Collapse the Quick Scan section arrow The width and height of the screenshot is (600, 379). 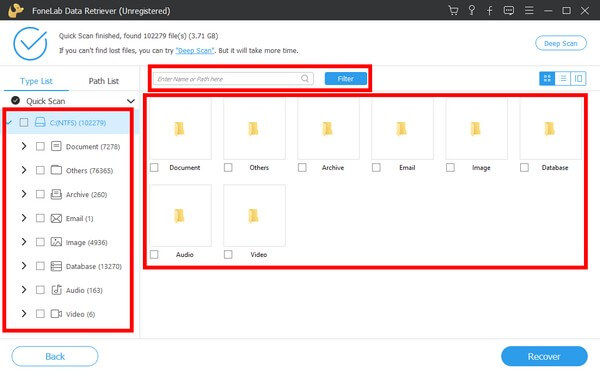click(130, 101)
